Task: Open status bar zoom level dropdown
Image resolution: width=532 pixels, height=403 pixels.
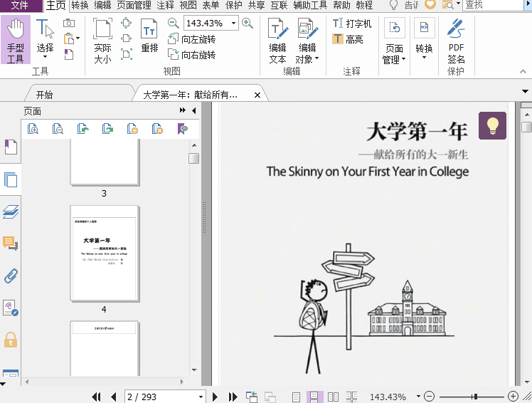Action: tap(418, 396)
